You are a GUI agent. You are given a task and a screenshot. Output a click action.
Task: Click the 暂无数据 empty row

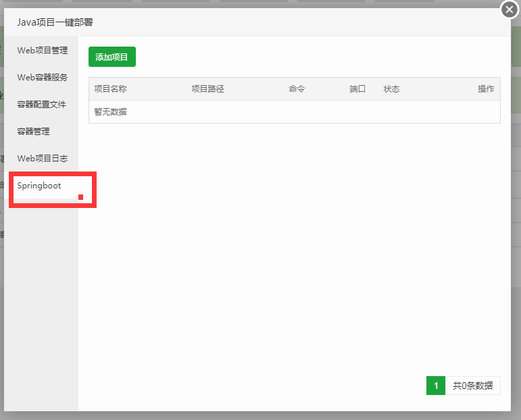pyautogui.click(x=295, y=111)
